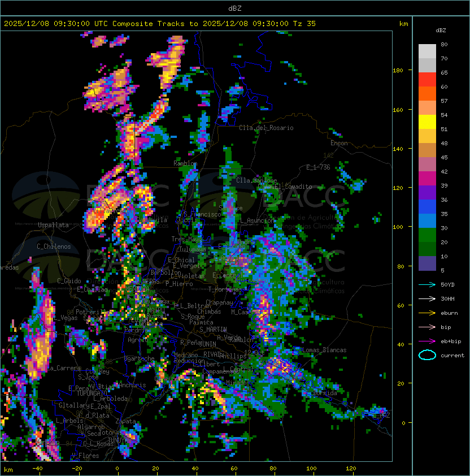Pick the magenta 39-42 dBZ swatch
The width and height of the screenshot is (470, 476).
[x=427, y=179]
